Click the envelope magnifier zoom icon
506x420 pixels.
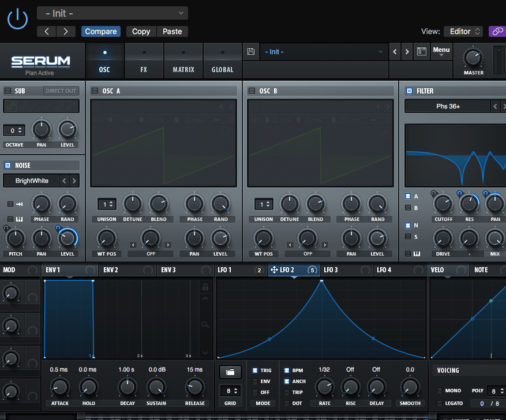[x=205, y=325]
